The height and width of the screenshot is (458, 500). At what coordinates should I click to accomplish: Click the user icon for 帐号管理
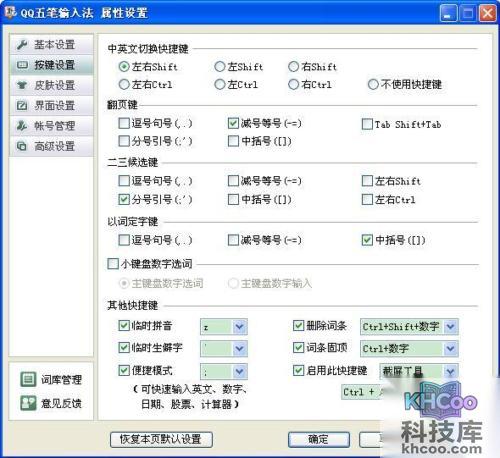[x=22, y=126]
